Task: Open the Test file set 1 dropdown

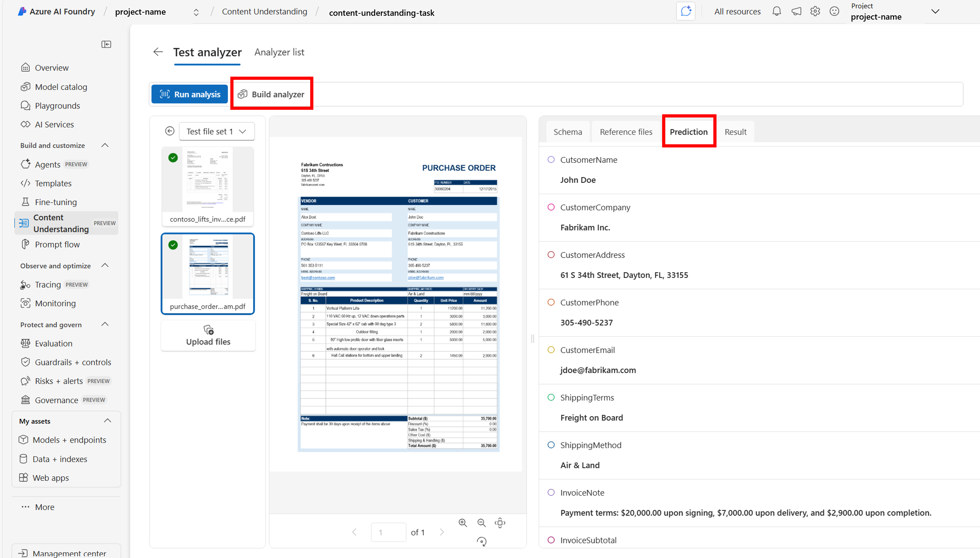Action: pos(217,131)
